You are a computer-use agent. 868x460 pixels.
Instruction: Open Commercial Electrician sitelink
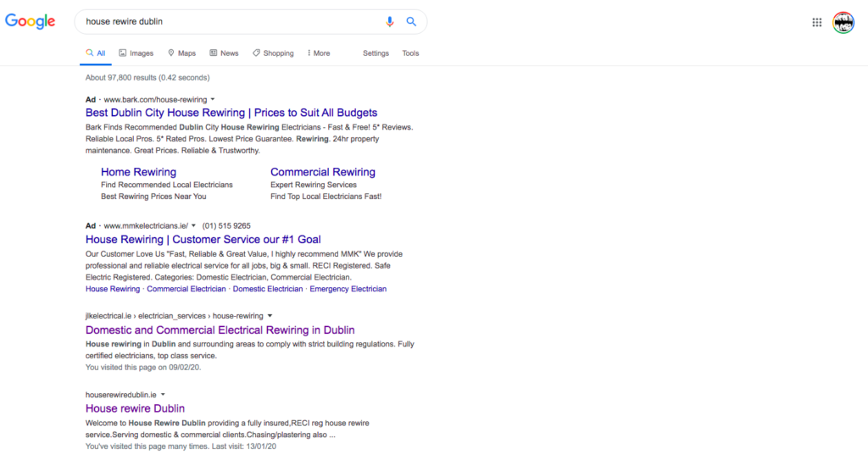tap(186, 289)
